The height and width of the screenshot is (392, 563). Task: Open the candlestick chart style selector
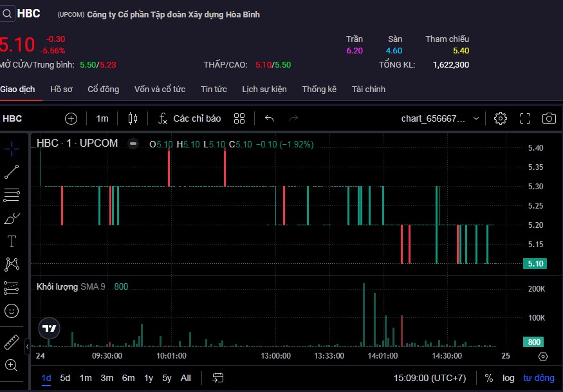[x=133, y=118]
